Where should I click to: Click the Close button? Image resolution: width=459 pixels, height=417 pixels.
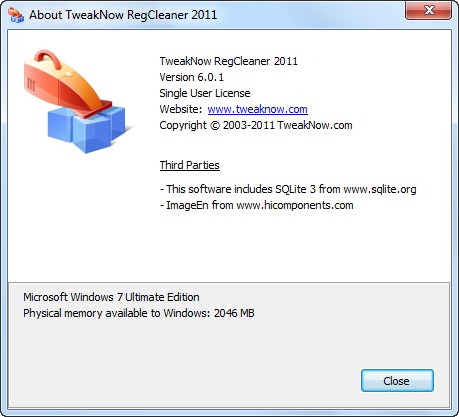click(397, 381)
